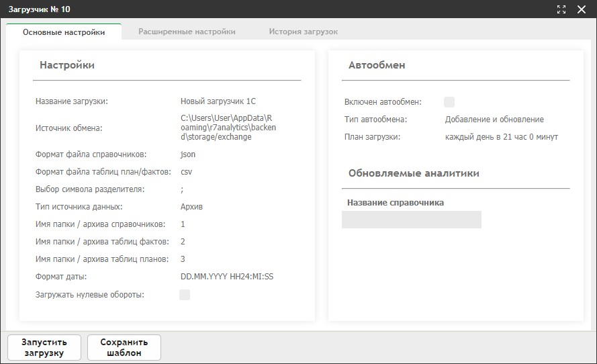Viewport: 597px width, 364px height.
Task: Close the Загрузчик № 10 dialog
Action: (582, 9)
